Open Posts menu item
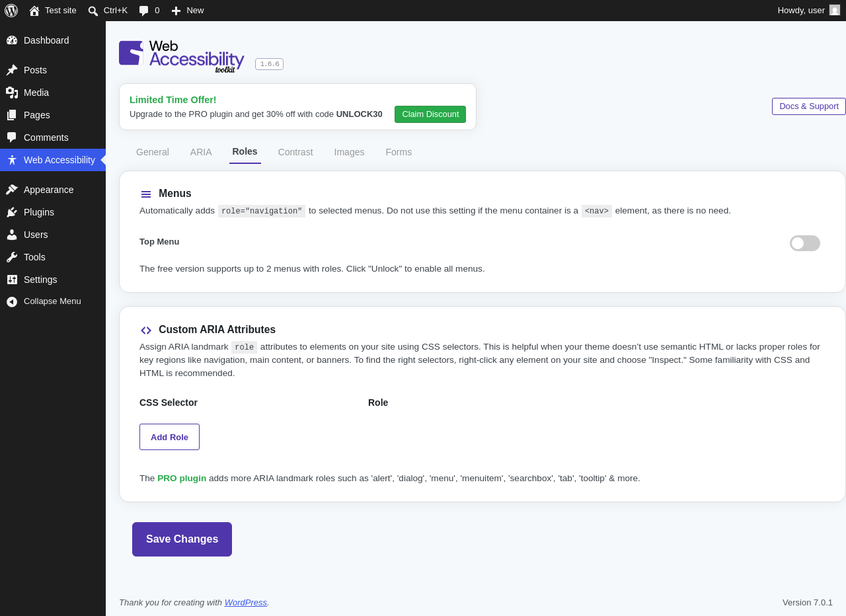Screen dimensions: 846x616 click(53, 70)
